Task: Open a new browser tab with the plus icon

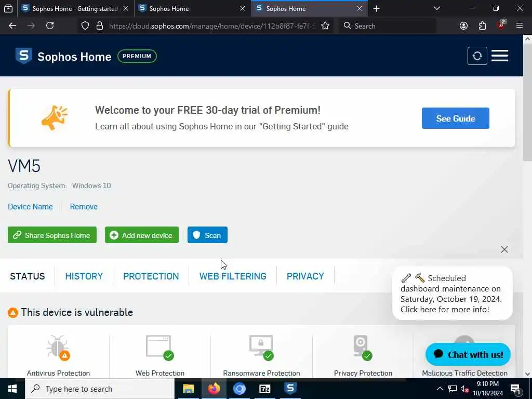Action: tap(376, 9)
